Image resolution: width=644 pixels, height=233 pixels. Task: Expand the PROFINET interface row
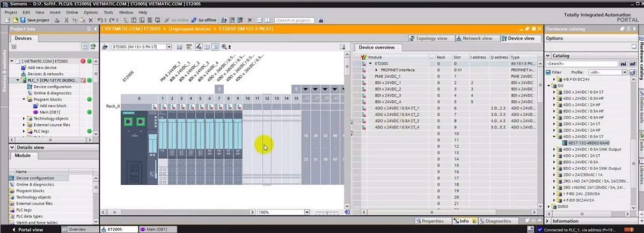point(376,70)
